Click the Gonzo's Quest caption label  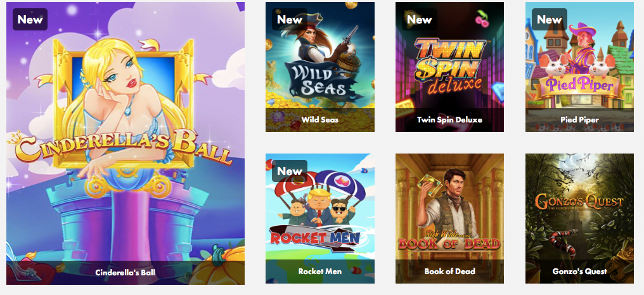click(x=579, y=272)
